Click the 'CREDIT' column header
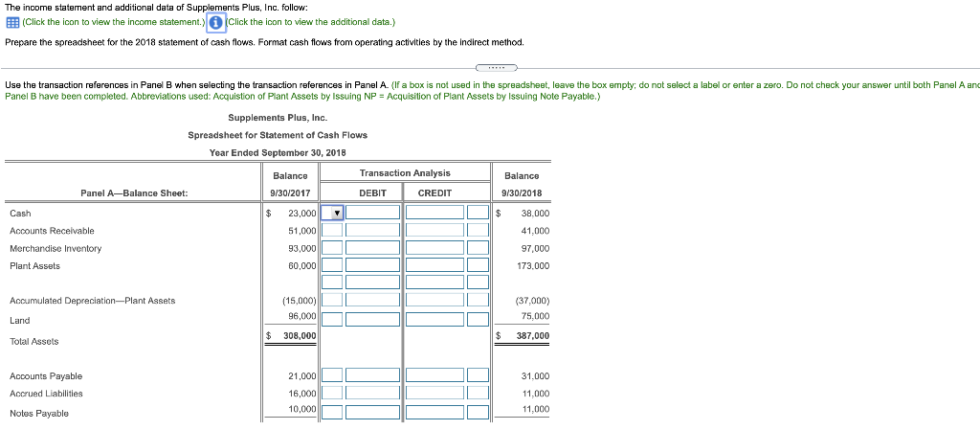The image size is (980, 430). (434, 193)
